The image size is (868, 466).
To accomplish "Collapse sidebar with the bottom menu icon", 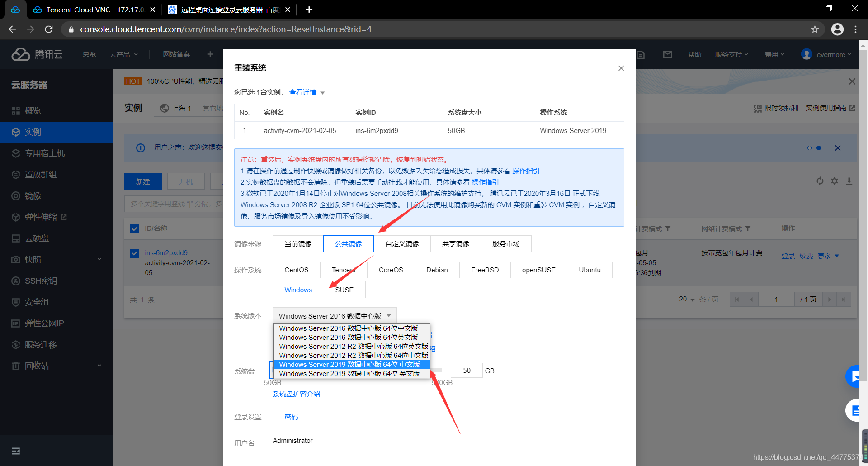I will point(16,451).
